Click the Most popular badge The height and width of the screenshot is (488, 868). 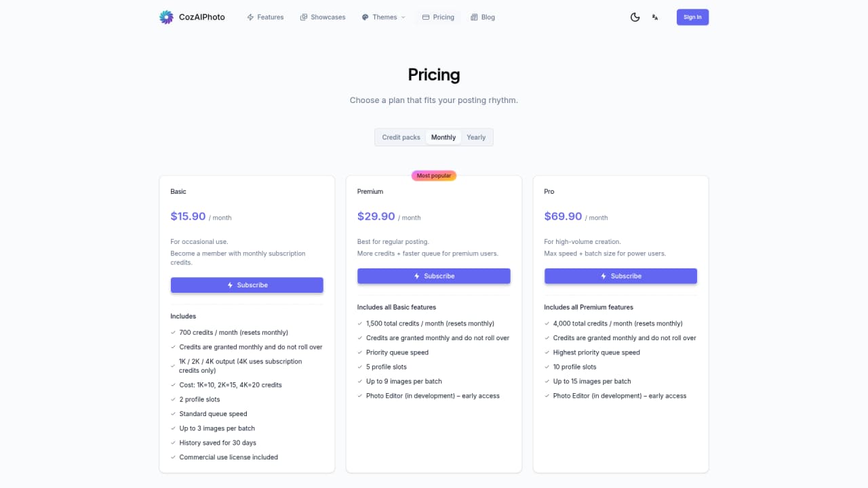[x=434, y=176]
